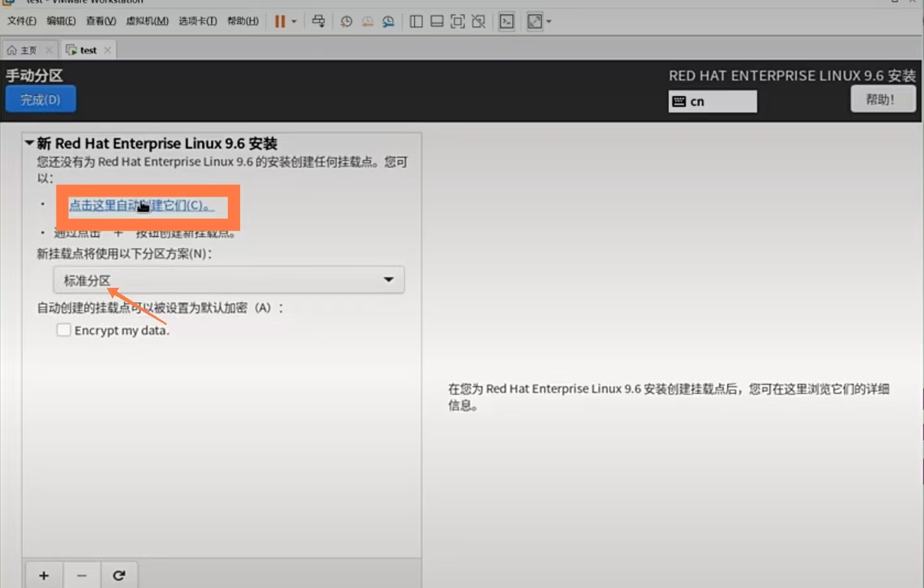The width and height of the screenshot is (924, 588).
Task: Click the 帮助! button
Action: (x=883, y=100)
